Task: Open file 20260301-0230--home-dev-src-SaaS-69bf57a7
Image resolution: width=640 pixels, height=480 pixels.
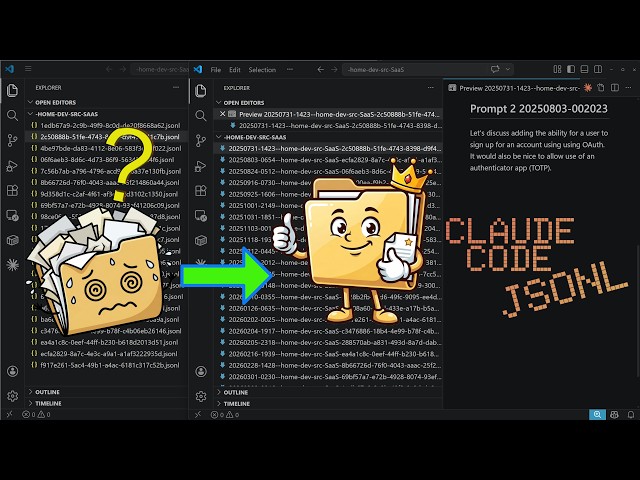Action: click(329, 377)
